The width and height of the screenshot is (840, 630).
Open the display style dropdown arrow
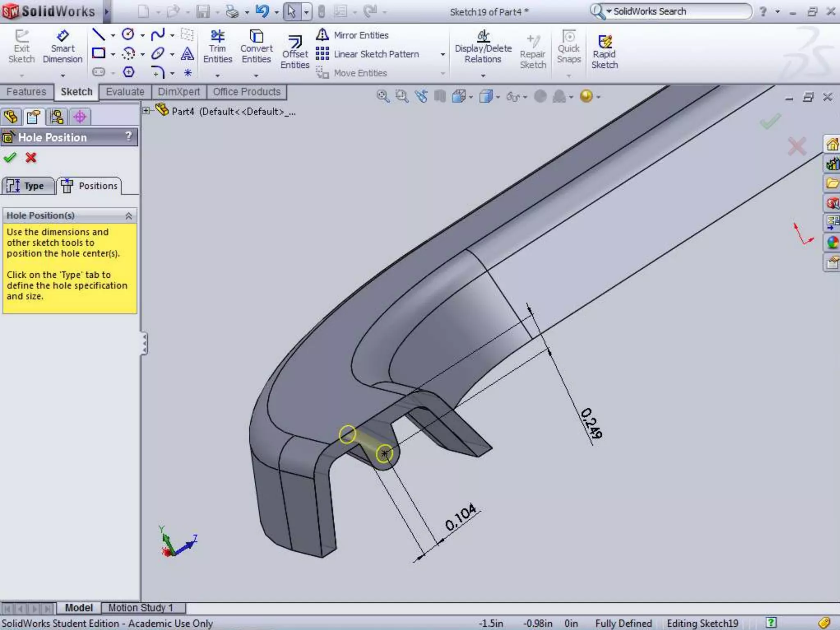tap(498, 97)
